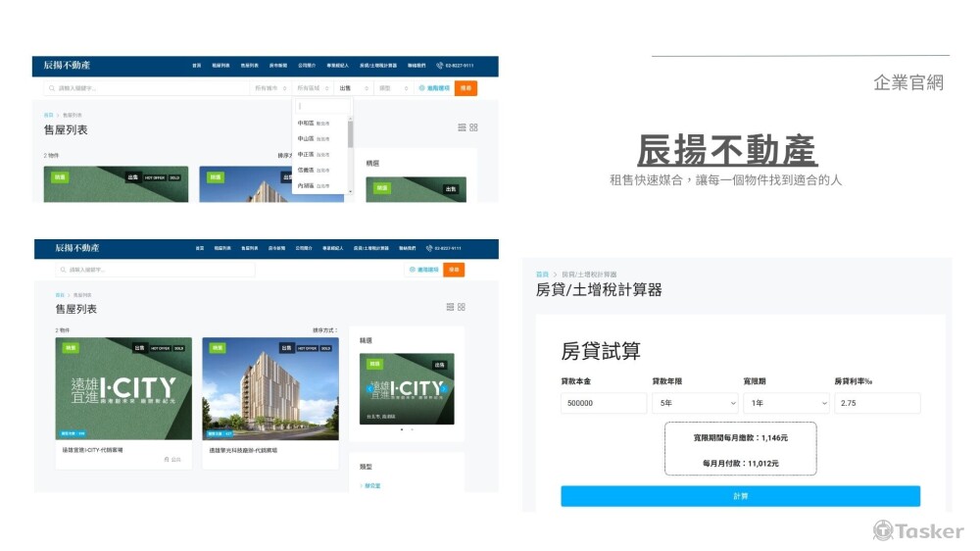The image size is (980, 551).
Task: Click 進階搜尋 advanced search in lower page
Action: point(425,270)
